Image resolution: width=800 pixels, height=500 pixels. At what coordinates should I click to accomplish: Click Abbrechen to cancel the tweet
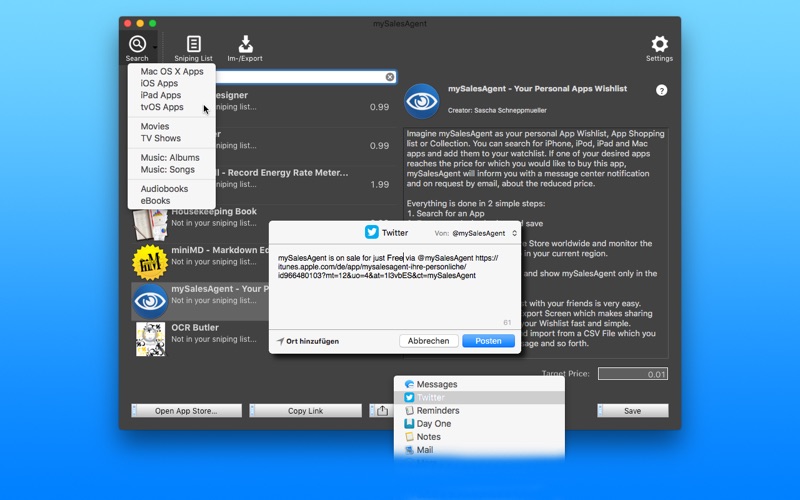(429, 341)
